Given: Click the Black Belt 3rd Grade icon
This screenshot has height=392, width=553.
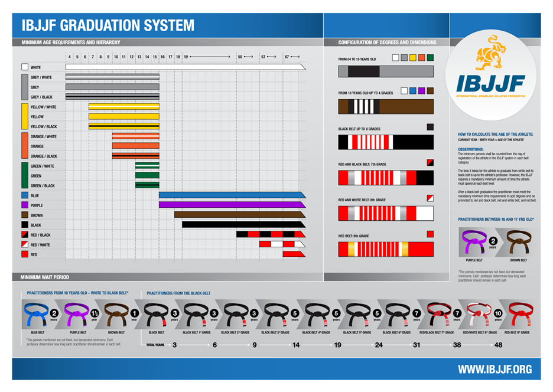Looking at the screenshot, I should coord(277,315).
